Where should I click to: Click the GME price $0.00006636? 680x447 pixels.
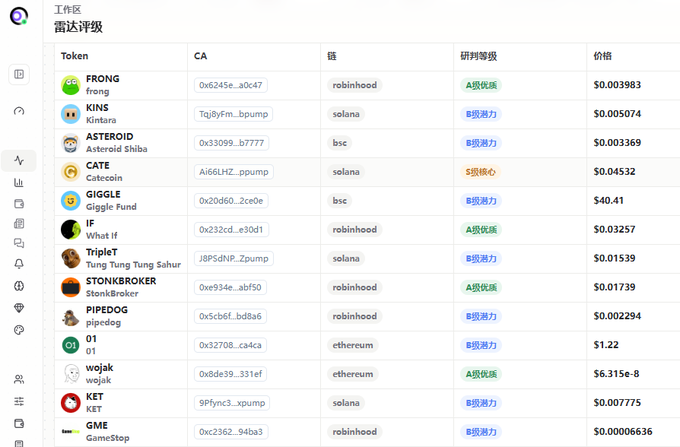tap(623, 431)
